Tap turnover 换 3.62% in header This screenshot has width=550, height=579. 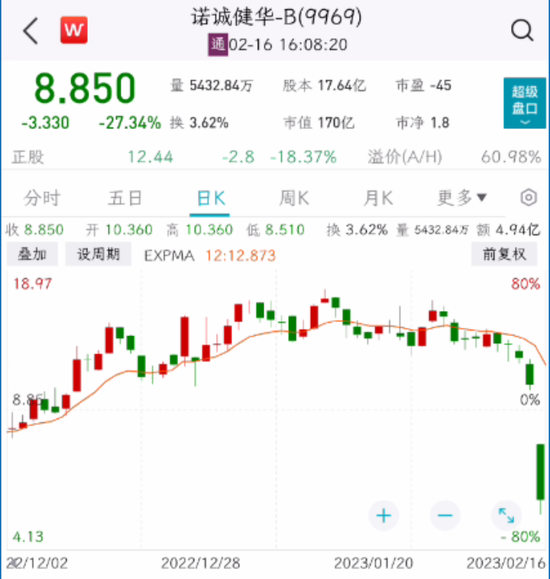[x=199, y=123]
